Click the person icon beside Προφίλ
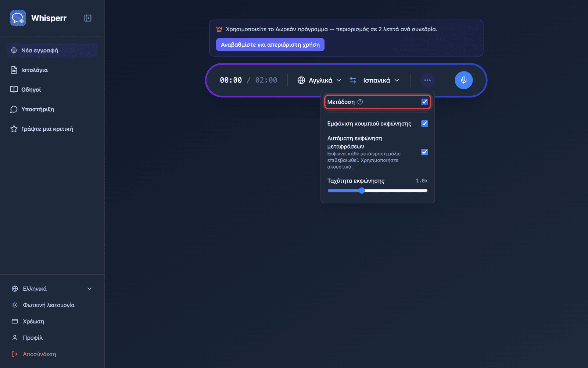 click(15, 338)
